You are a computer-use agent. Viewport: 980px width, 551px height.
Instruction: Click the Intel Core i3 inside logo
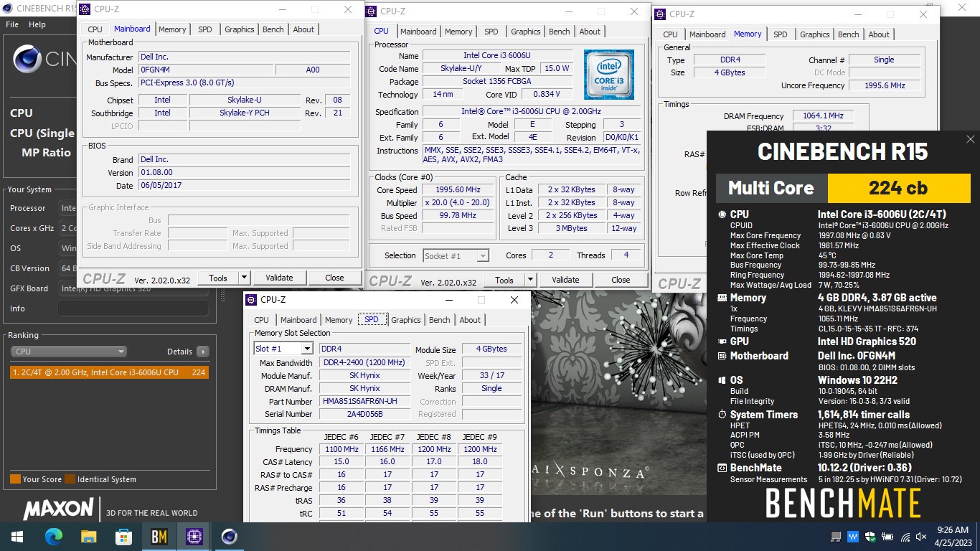608,75
